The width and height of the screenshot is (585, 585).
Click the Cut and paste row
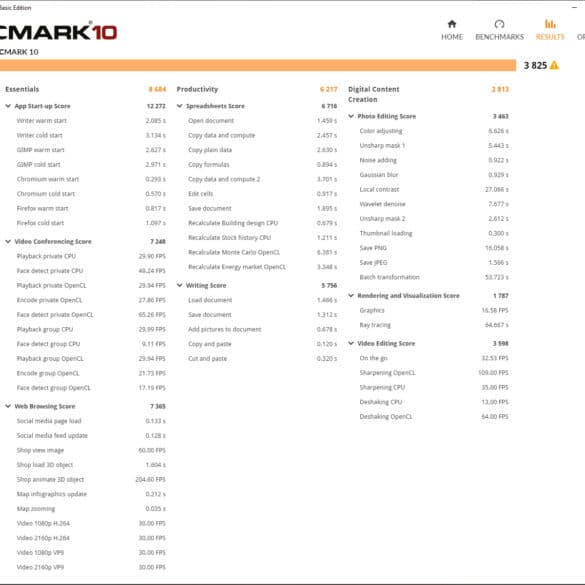[x=263, y=359]
